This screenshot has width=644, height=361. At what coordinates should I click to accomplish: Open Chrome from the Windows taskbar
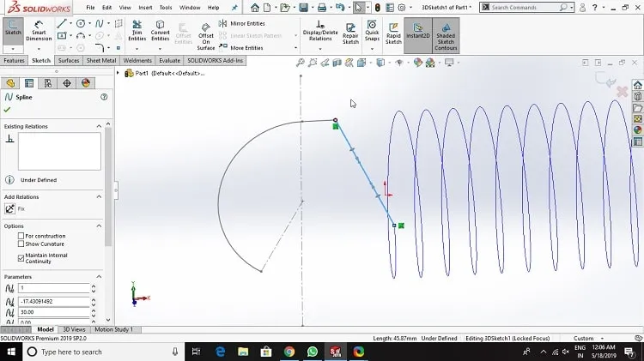[x=289, y=352]
